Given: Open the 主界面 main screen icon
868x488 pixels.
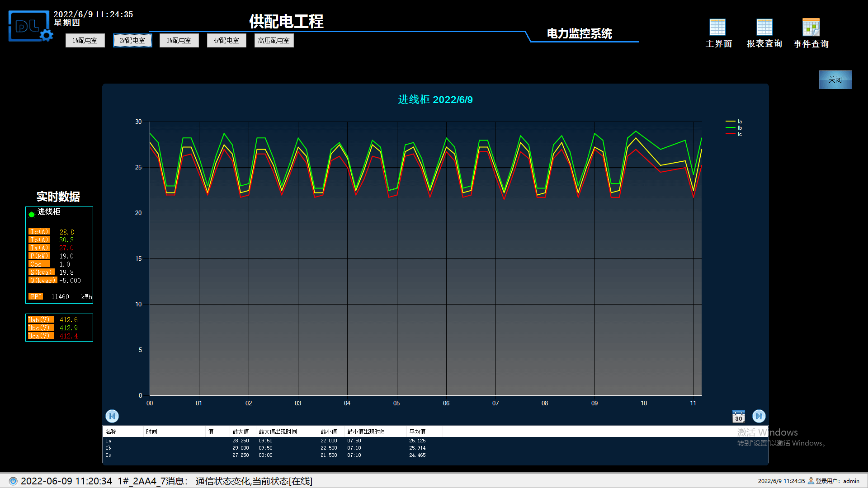Looking at the screenshot, I should coord(717,27).
